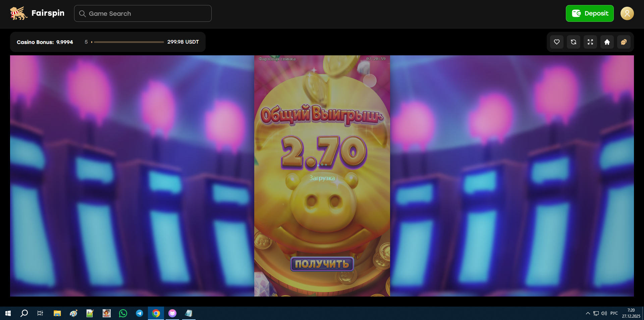Reload the game using refresh icon

pos(573,42)
